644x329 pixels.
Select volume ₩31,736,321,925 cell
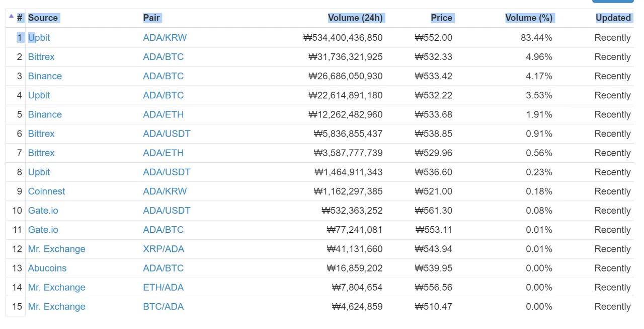346,57
